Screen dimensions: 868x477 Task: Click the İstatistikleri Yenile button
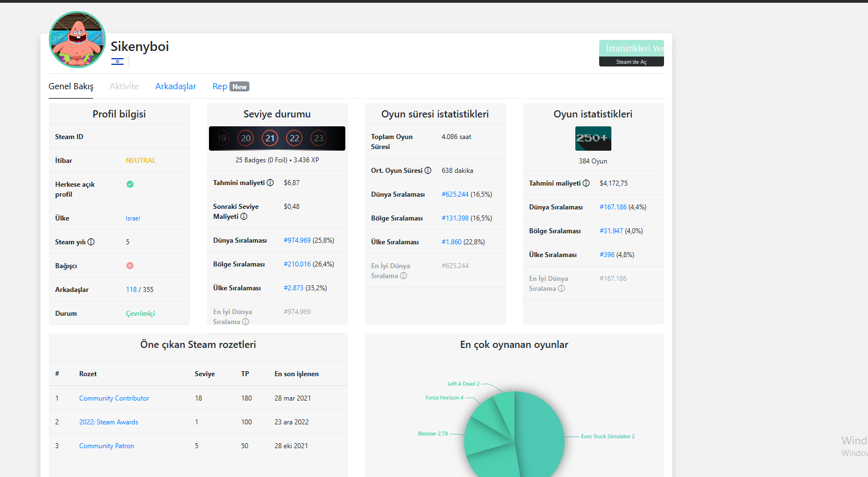[631, 48]
